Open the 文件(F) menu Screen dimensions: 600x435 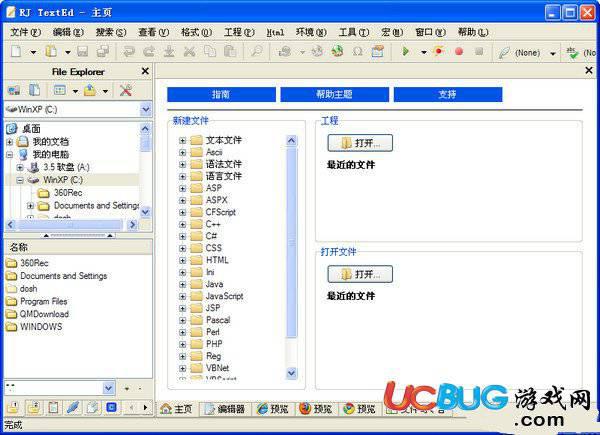[x=25, y=32]
